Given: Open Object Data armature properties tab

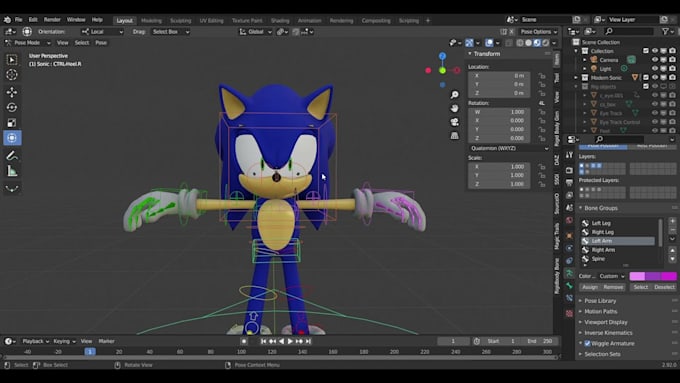Looking at the screenshot, I should [x=569, y=274].
